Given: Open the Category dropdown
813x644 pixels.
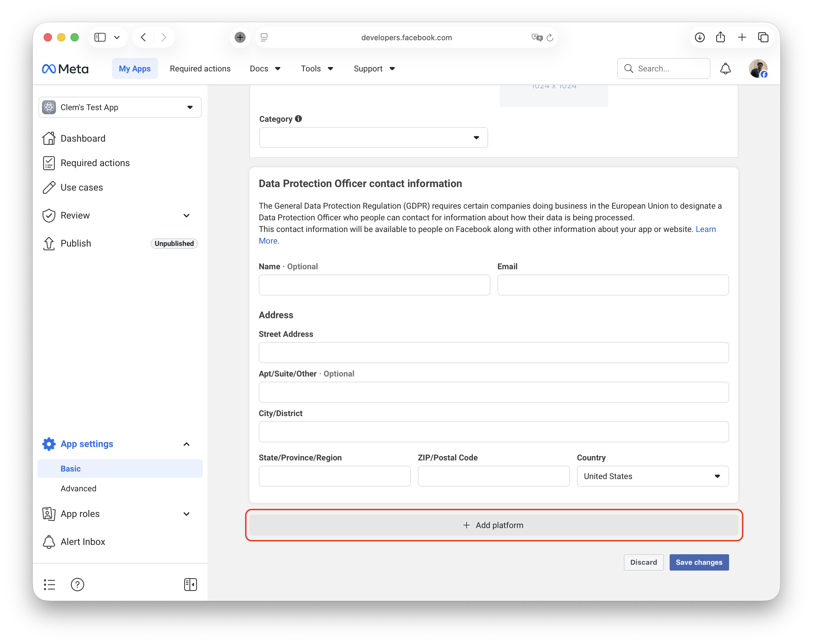Looking at the screenshot, I should coord(373,138).
